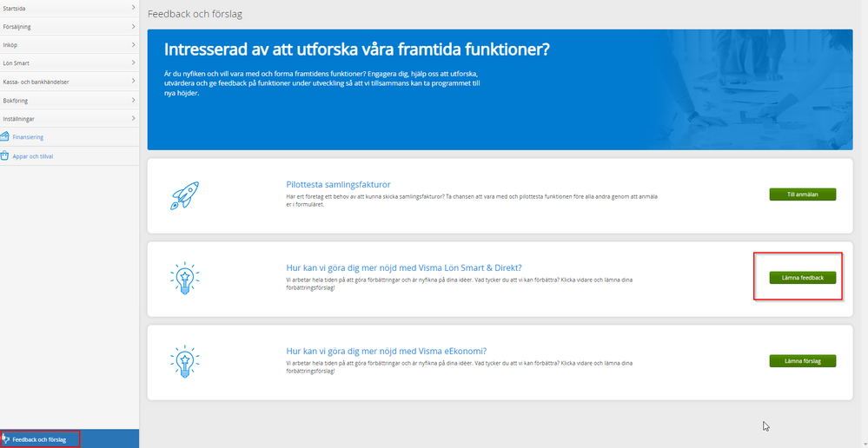
Task: Click the lightbulb icon for Lön Smart & Direkt
Action: coord(184,278)
